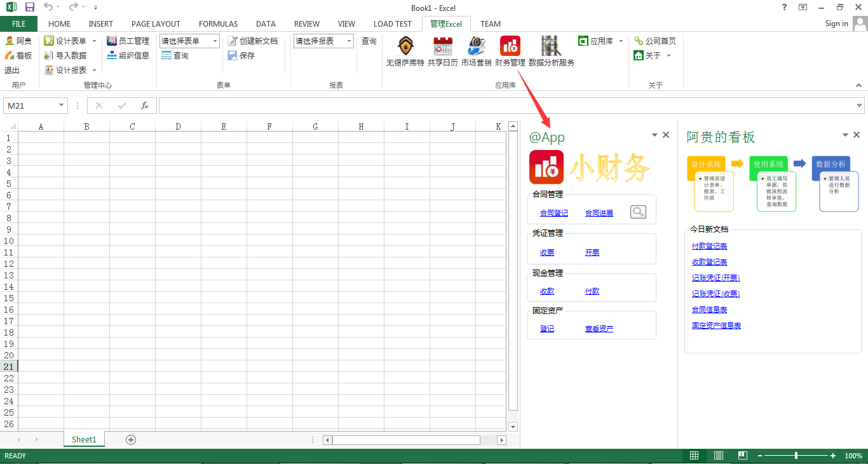This screenshot has width=868, height=464.
Task: Click the Redo icon in the quick access toolbar
Action: 73,7
